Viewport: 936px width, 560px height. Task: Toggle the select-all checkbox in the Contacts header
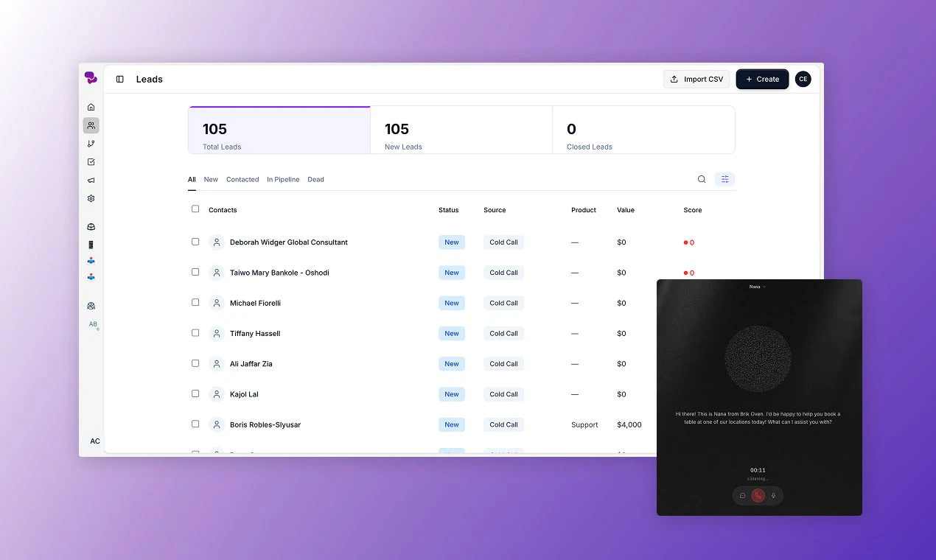[x=195, y=209]
